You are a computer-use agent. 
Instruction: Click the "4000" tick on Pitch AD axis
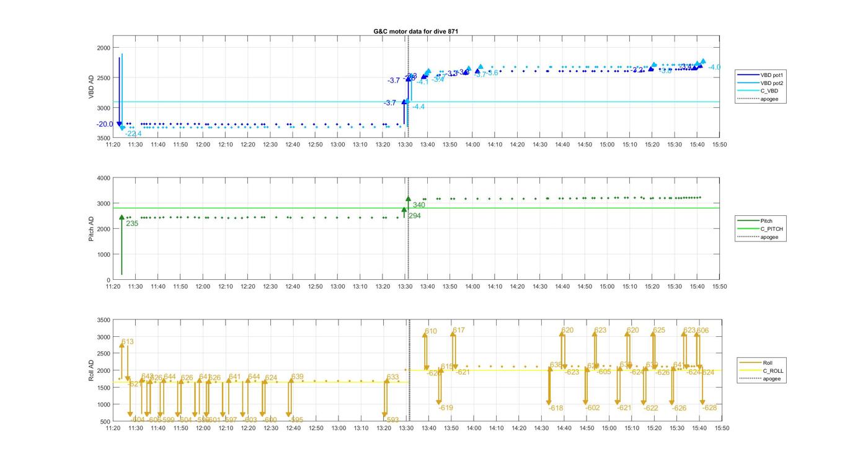103,178
